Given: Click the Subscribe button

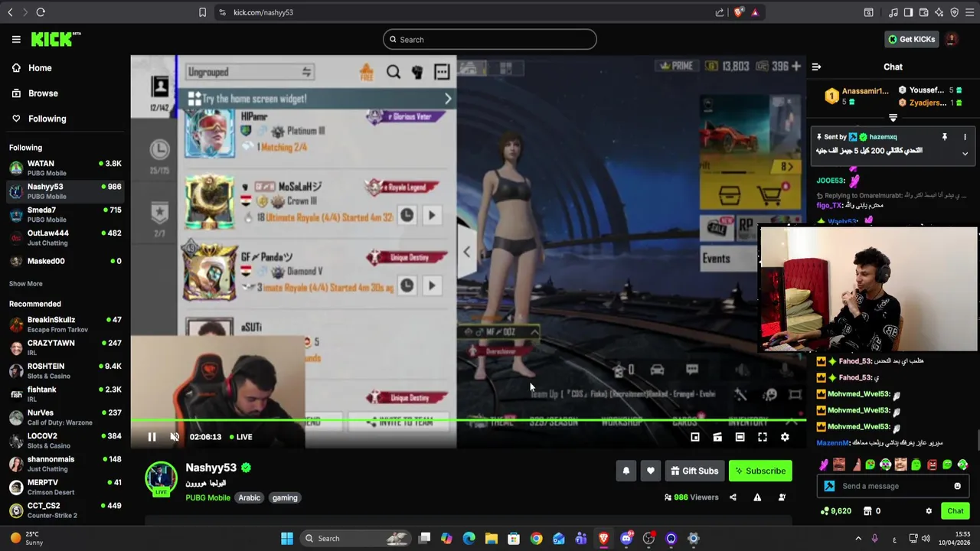Looking at the screenshot, I should point(760,471).
